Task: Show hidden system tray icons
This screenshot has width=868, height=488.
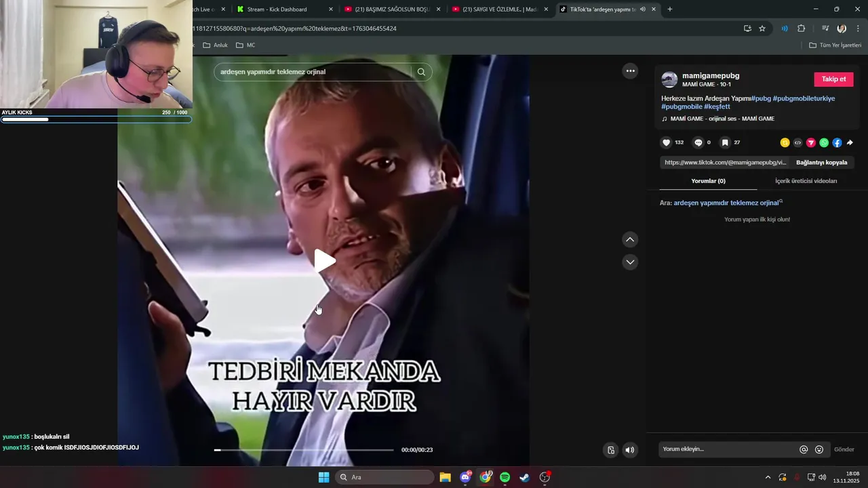Action: click(768, 477)
